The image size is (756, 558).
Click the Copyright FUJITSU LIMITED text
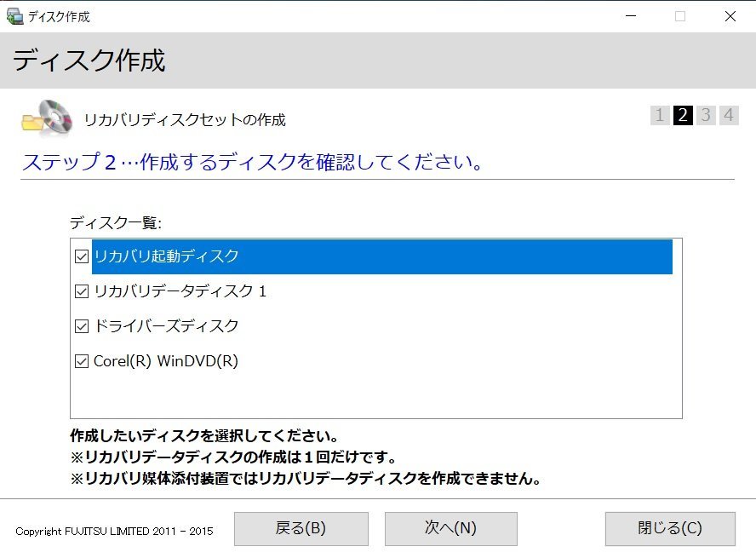[114, 532]
